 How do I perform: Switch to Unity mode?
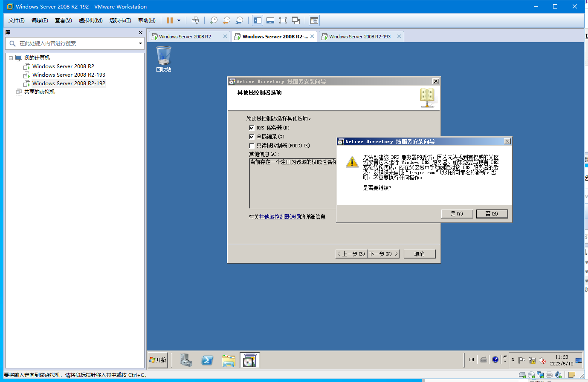296,20
